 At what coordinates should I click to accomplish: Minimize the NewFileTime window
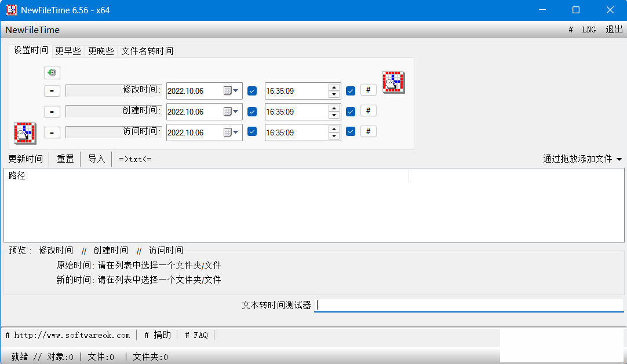tap(542, 10)
